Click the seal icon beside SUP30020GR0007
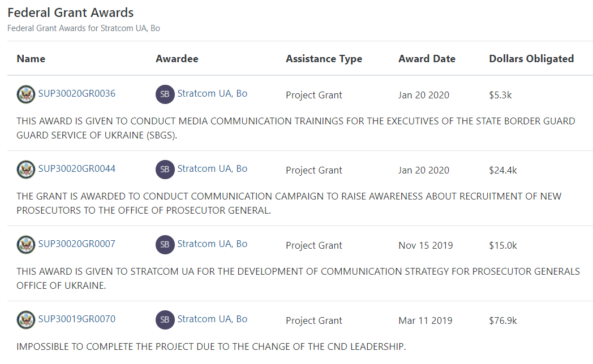The width and height of the screenshot is (593, 364). [26, 245]
